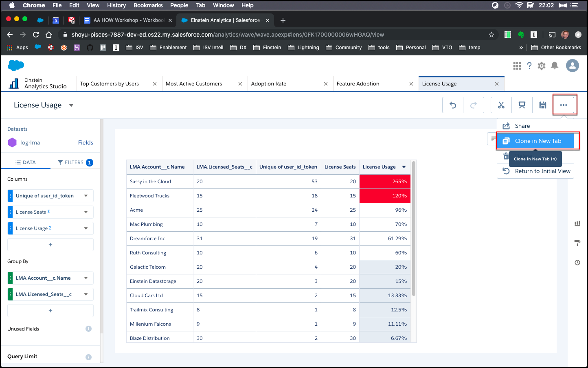Click the red 120% License Usage cell
Viewport: 588px width, 368px height.
pyautogui.click(x=385, y=196)
